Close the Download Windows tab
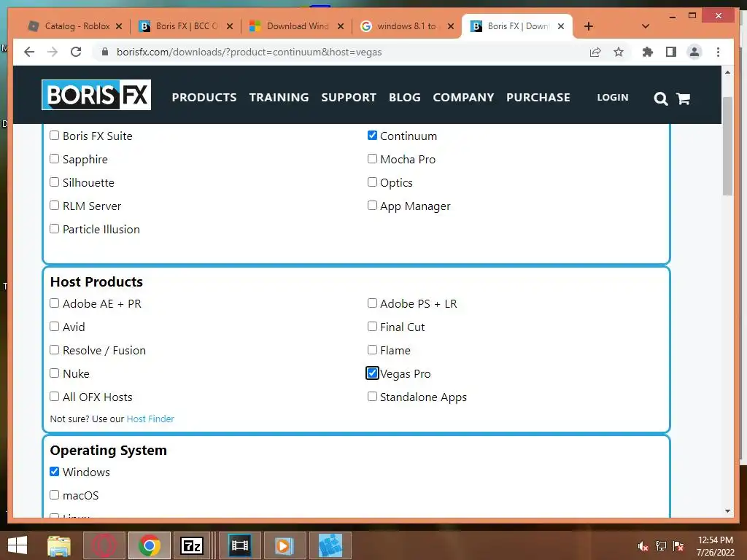This screenshot has width=747, height=560. 341,26
